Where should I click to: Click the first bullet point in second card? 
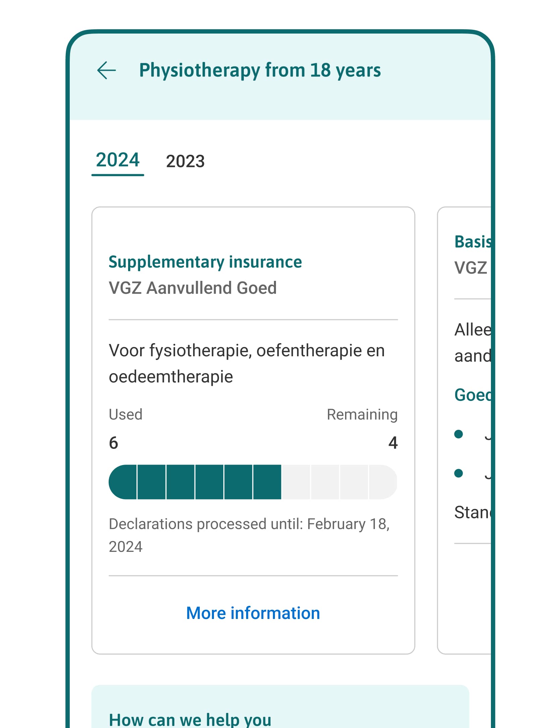459,434
